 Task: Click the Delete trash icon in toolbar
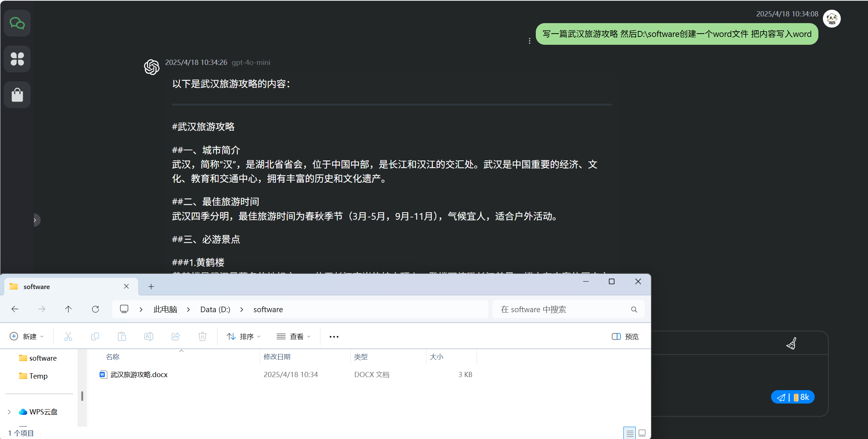(202, 336)
